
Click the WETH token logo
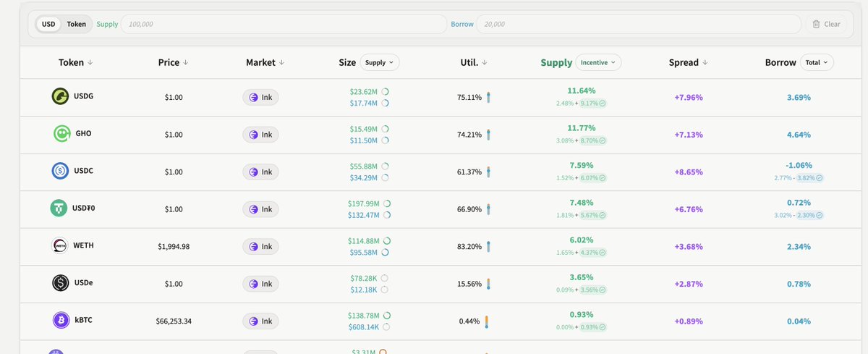[60, 246]
